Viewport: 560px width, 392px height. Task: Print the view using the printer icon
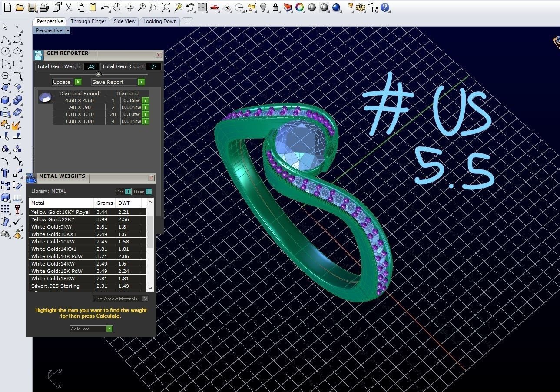click(x=44, y=7)
